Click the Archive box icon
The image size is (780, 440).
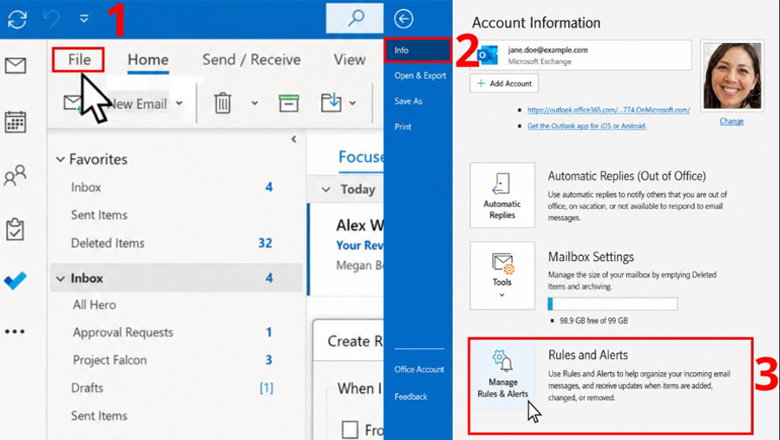(289, 103)
